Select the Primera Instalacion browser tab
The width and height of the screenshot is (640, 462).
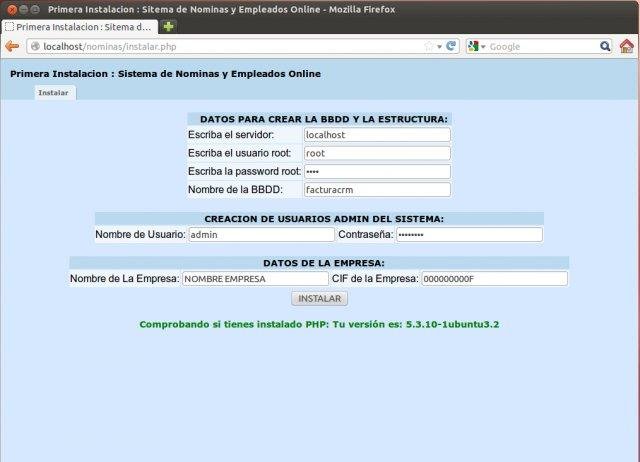[x=80, y=27]
